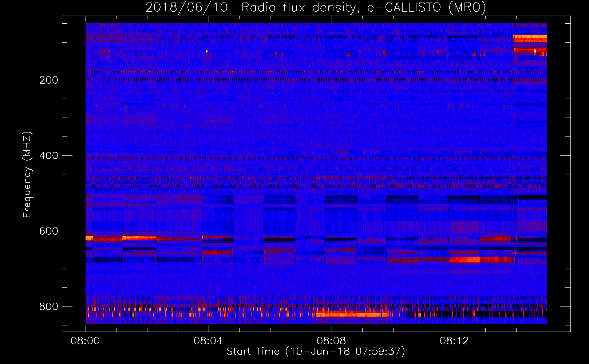Click the 400 frequency tick label
589x364 pixels.
pos(49,156)
